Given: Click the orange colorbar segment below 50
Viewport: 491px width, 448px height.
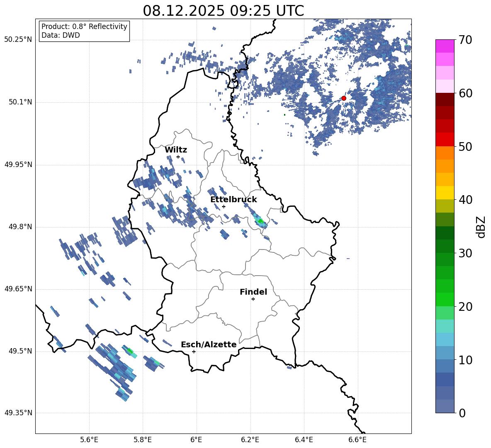Looking at the screenshot, I should [x=445, y=153].
